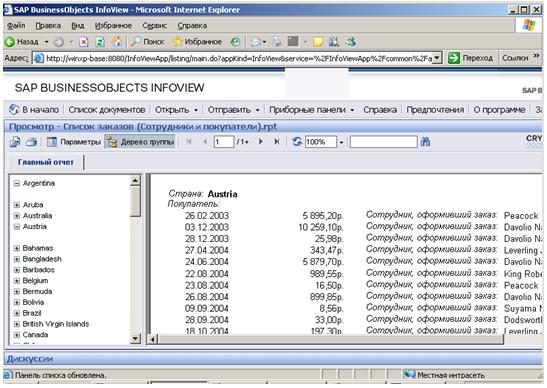
Task: Click binoculars find-text icon
Action: (425, 142)
